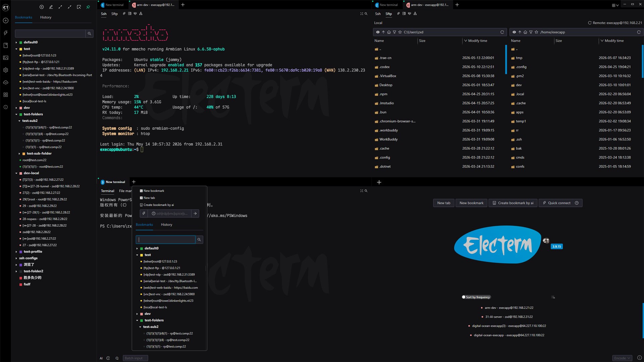Refresh the local C:\Users\zxd file list
Screen dimensions: 644x362
[502, 32]
